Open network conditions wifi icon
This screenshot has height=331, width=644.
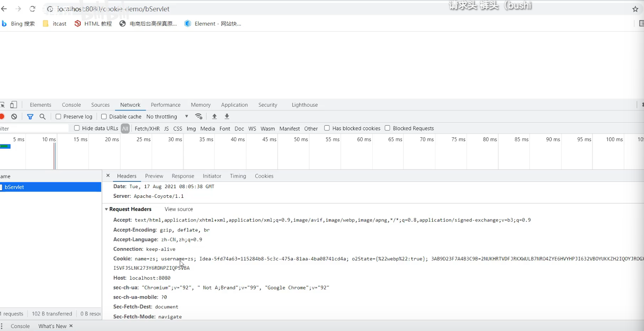click(199, 116)
